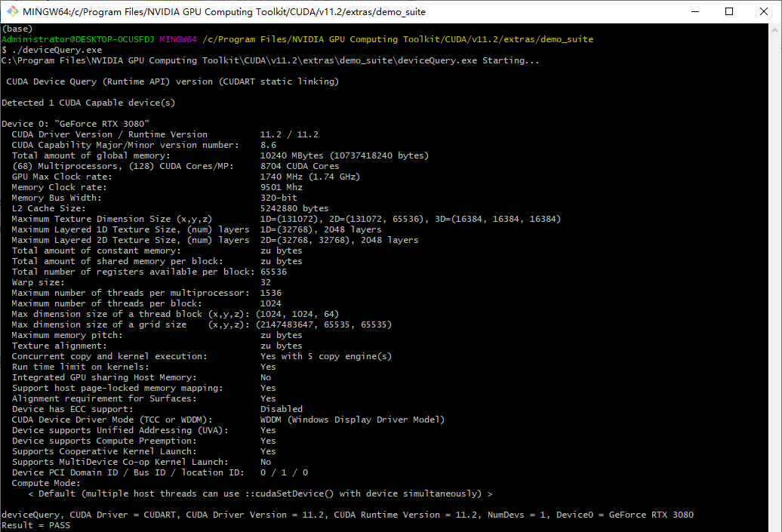Click 'Supports Cooperative Kernel Launch:' label
The width and height of the screenshot is (782, 532).
click(104, 451)
